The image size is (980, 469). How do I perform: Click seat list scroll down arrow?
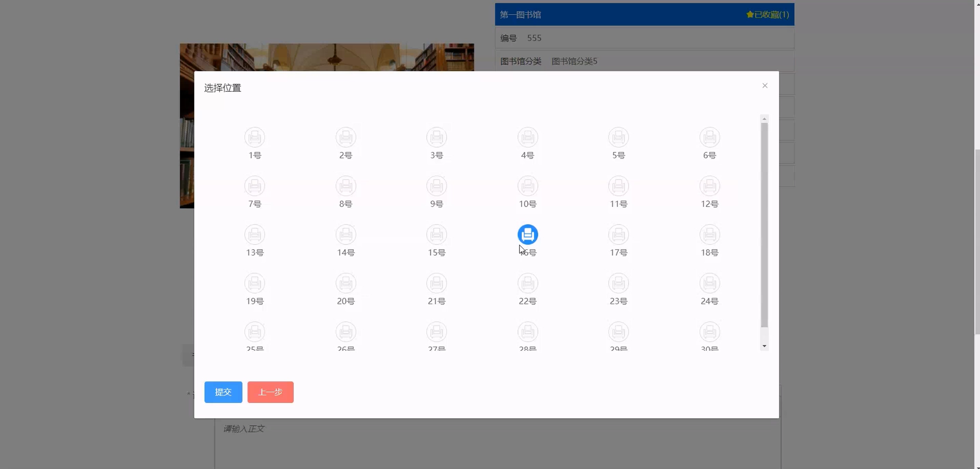[764, 346]
